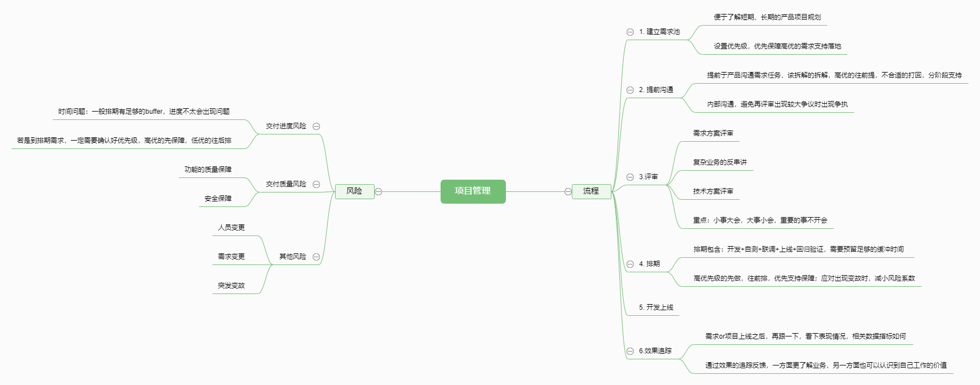The image size is (980, 385).
Task: Collapse the 交付质量风险 subtopics
Action: pos(316,184)
